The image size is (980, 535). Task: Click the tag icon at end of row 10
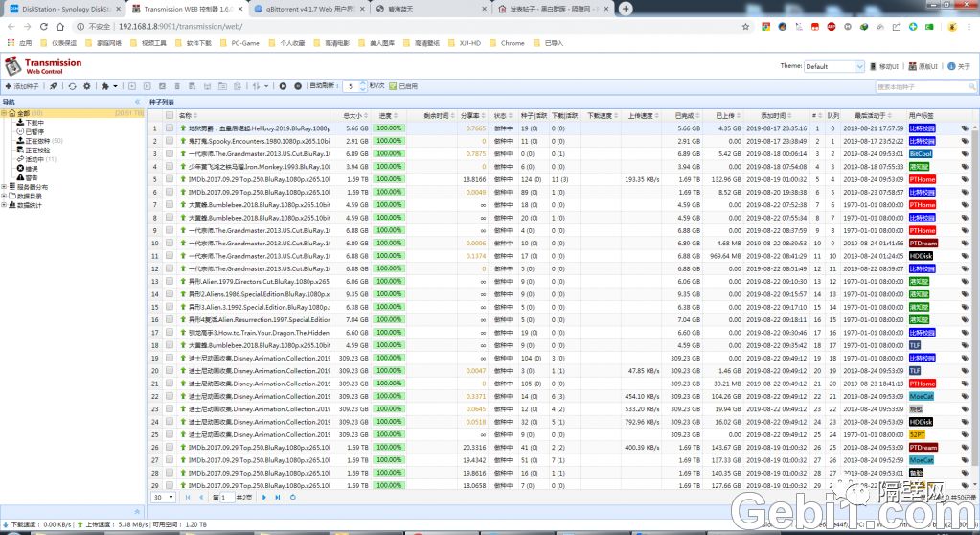[x=965, y=243]
